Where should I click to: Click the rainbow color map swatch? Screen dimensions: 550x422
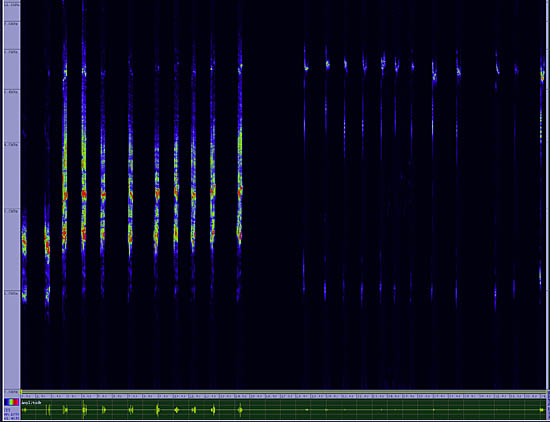click(x=12, y=402)
